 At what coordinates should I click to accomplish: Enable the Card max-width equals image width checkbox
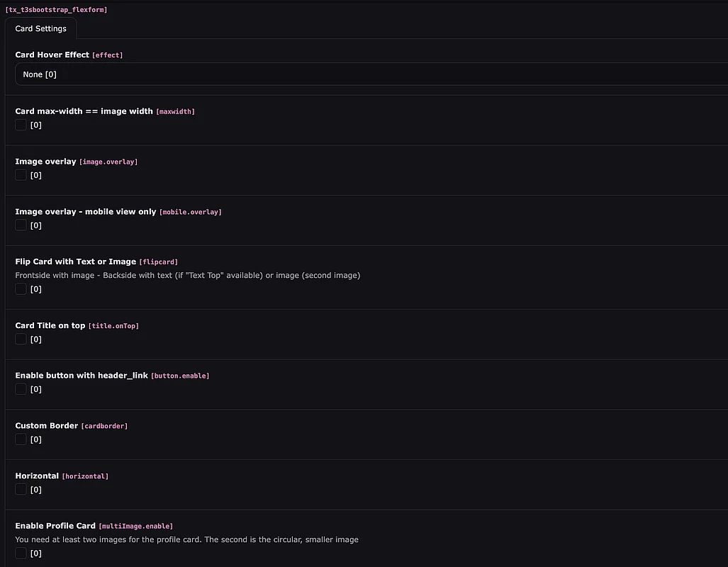21,125
